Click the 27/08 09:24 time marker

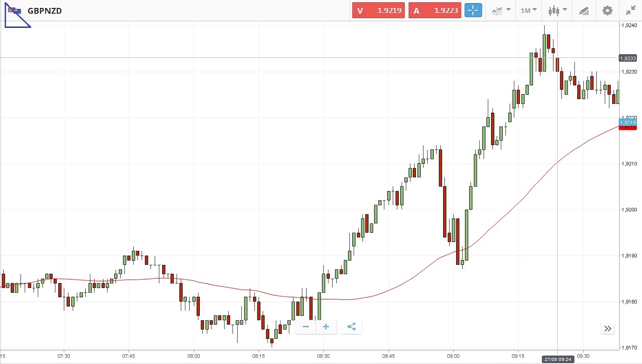click(x=558, y=359)
